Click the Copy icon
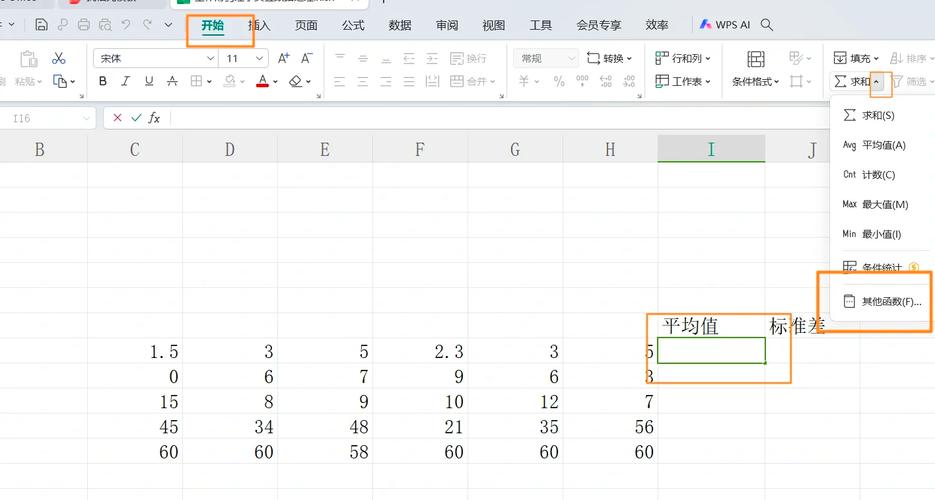The height and width of the screenshot is (500, 935). coord(60,81)
